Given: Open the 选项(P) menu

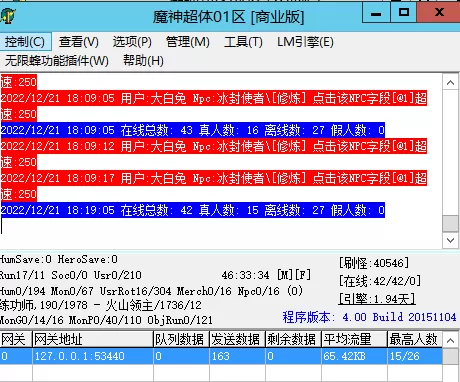Looking at the screenshot, I should [x=132, y=42].
